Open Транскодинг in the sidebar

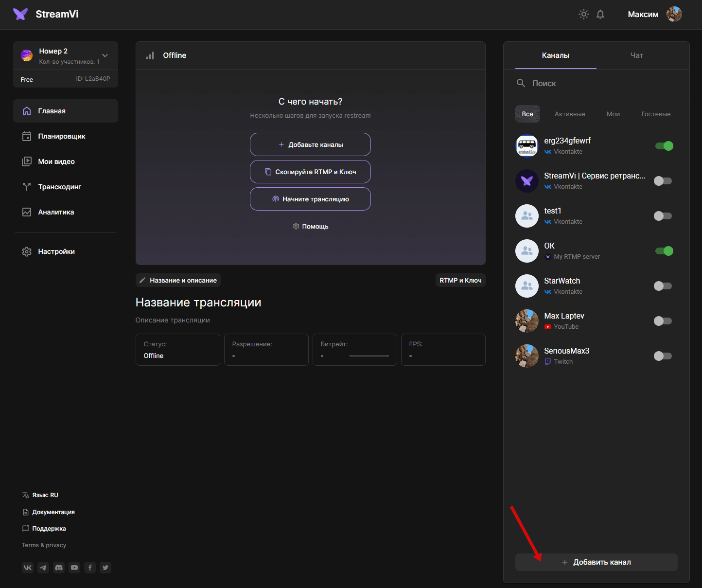click(66, 187)
